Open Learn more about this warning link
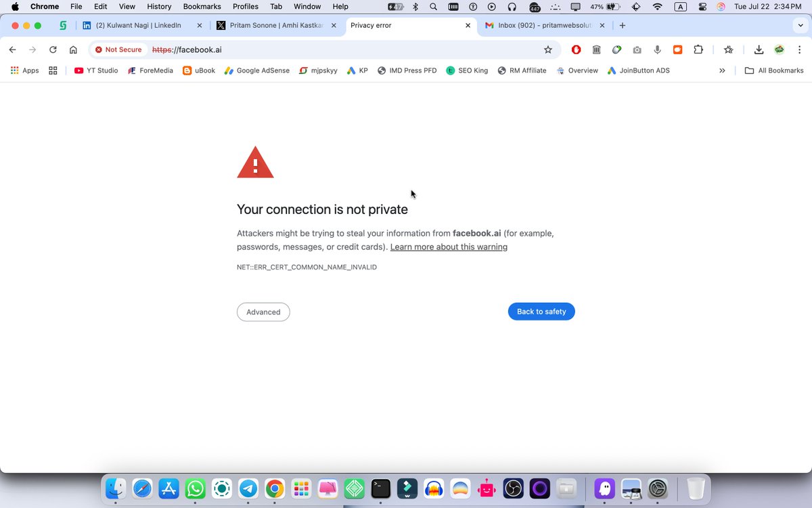The width and height of the screenshot is (812, 508). coord(449,247)
